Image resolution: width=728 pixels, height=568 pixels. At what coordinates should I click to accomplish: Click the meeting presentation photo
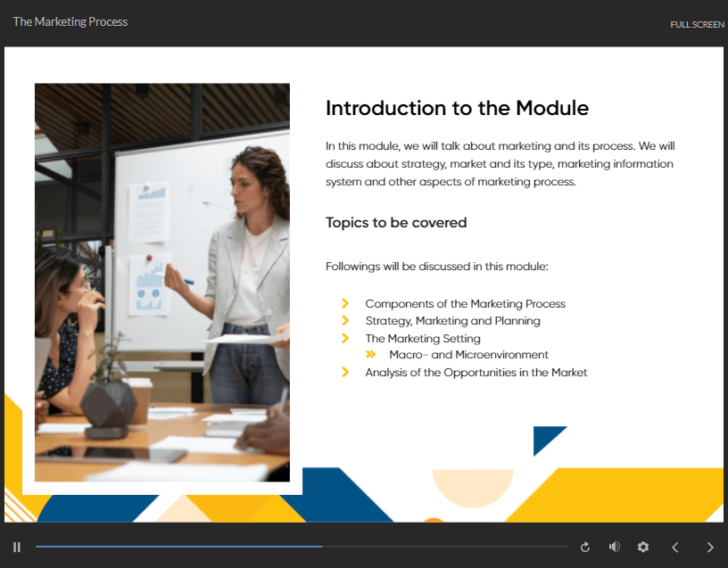tap(162, 283)
